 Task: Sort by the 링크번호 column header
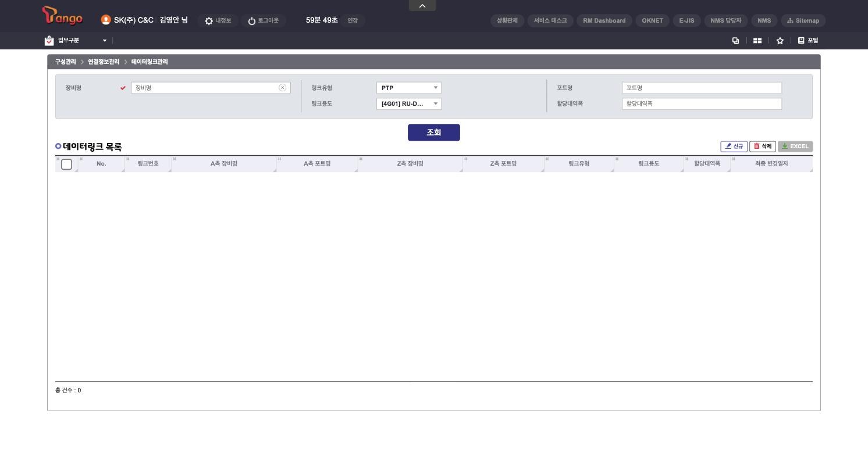tap(148, 164)
